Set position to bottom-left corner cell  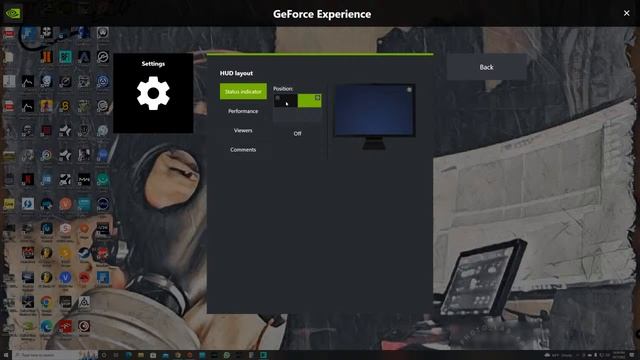(285, 115)
